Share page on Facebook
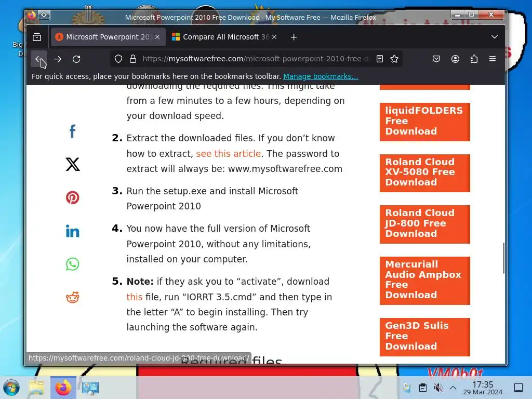Screen dimensions: 532x399 coord(72,131)
